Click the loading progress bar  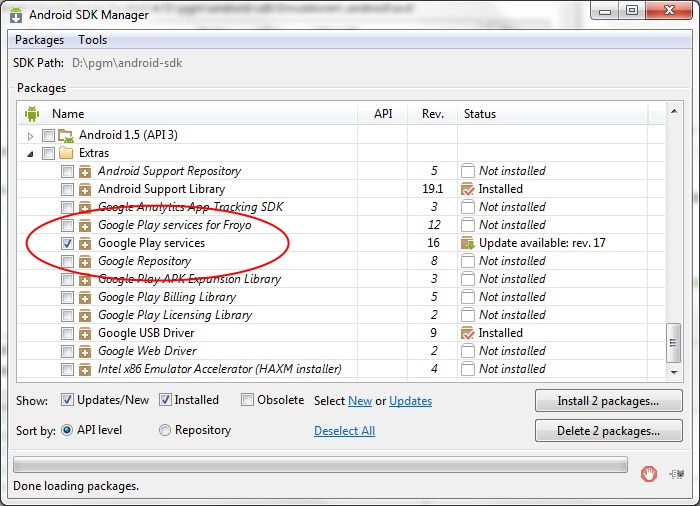point(320,465)
